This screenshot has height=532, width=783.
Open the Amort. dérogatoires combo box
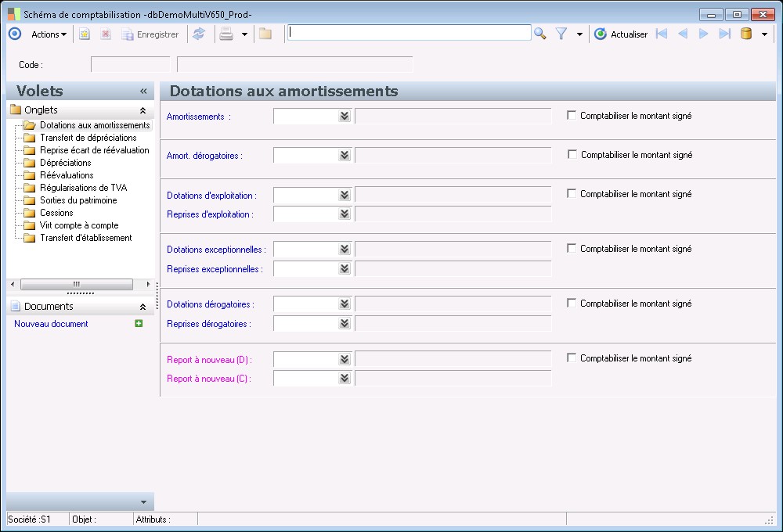(x=345, y=155)
